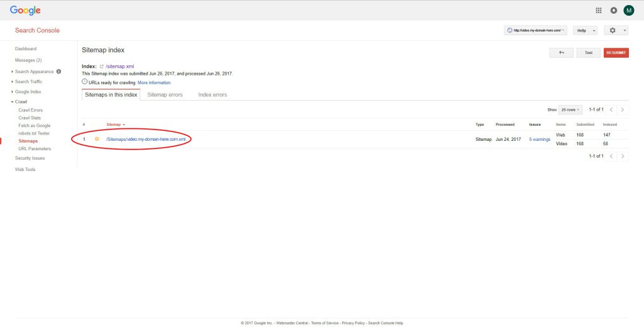Open Webmaster Central footer link
Image resolution: width=644 pixels, height=327 pixels.
click(292, 323)
